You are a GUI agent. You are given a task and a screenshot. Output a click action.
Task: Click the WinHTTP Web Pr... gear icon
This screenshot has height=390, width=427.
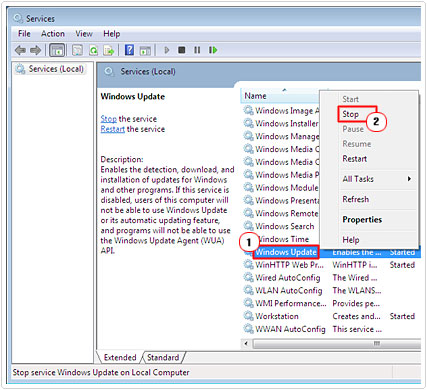pos(248,264)
